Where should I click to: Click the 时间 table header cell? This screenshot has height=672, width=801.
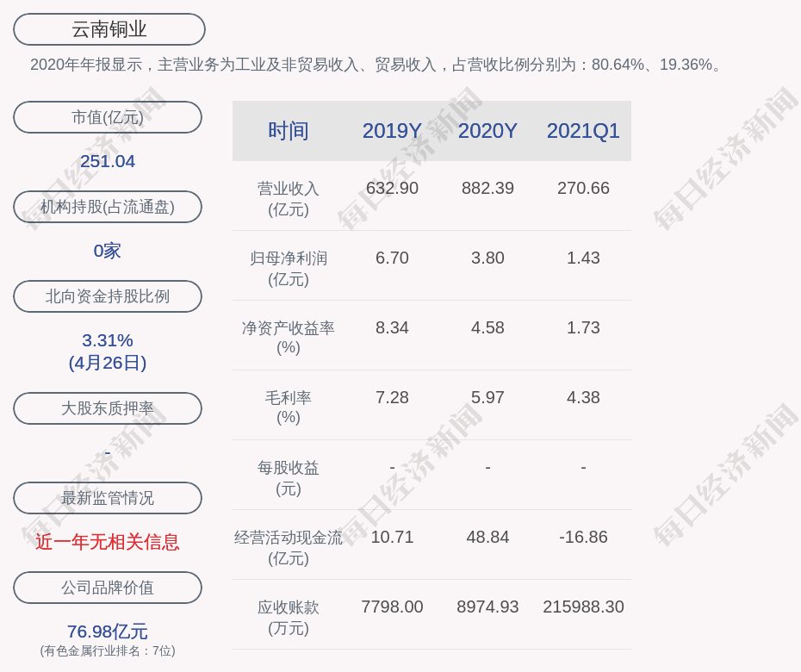click(289, 131)
